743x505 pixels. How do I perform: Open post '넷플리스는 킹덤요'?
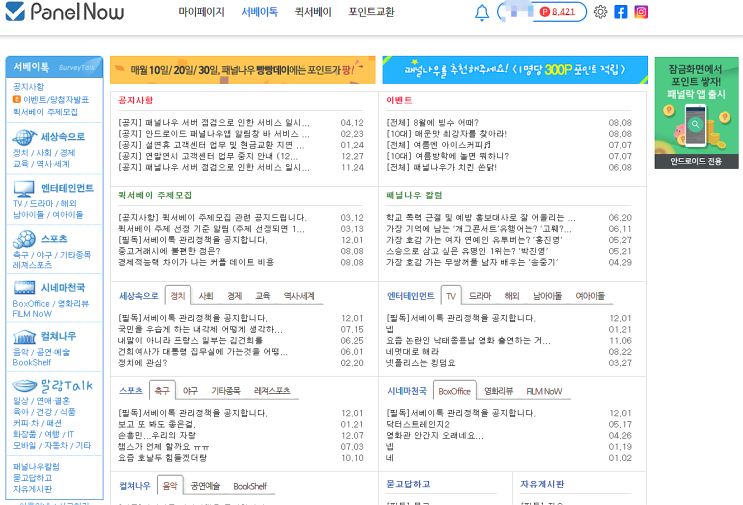tap(421, 363)
